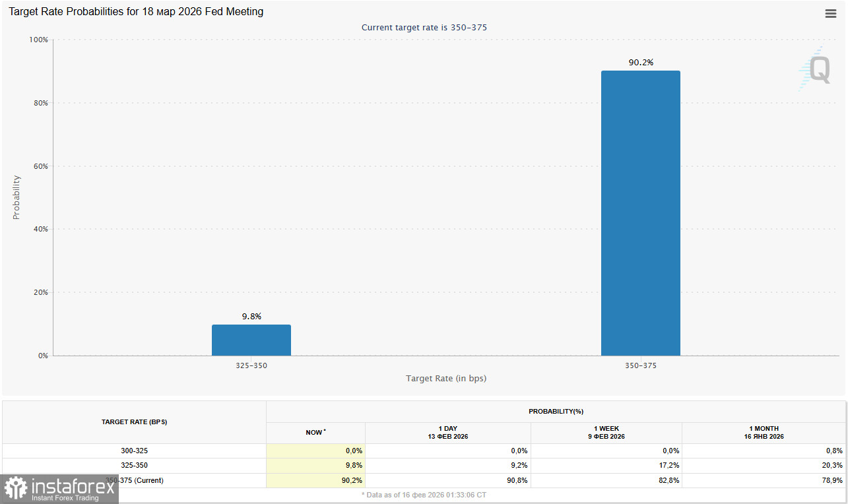848x504 pixels.
Task: Click the NOW cell for the 300-325 row
Action: pos(315,451)
